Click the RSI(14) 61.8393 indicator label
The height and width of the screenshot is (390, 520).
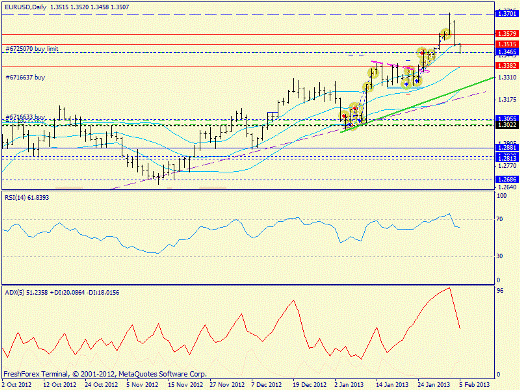coord(27,198)
